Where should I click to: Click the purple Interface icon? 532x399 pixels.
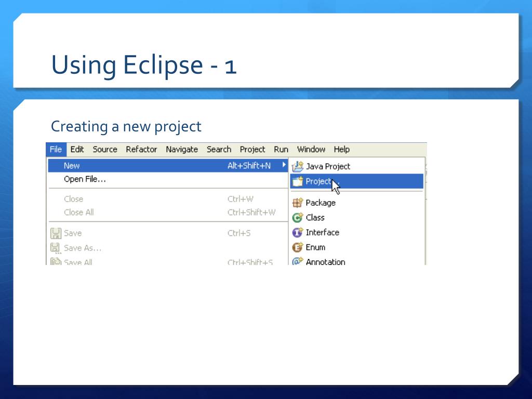click(297, 232)
